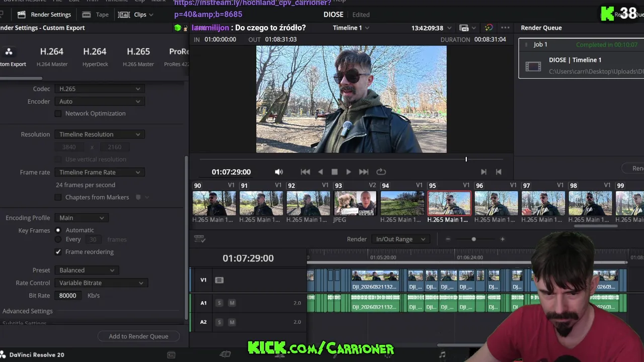Open the Encoder Auto dropdown
Screen dimensions: 644x362
coord(100,102)
